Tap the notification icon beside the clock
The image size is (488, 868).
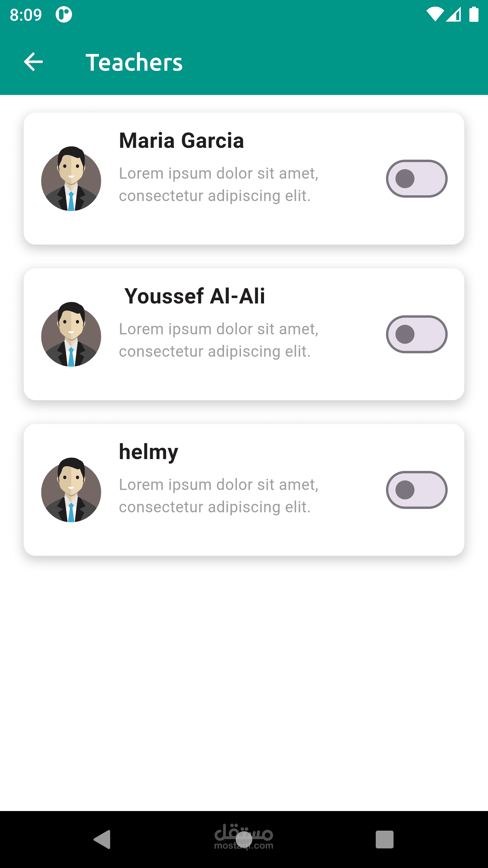click(64, 15)
